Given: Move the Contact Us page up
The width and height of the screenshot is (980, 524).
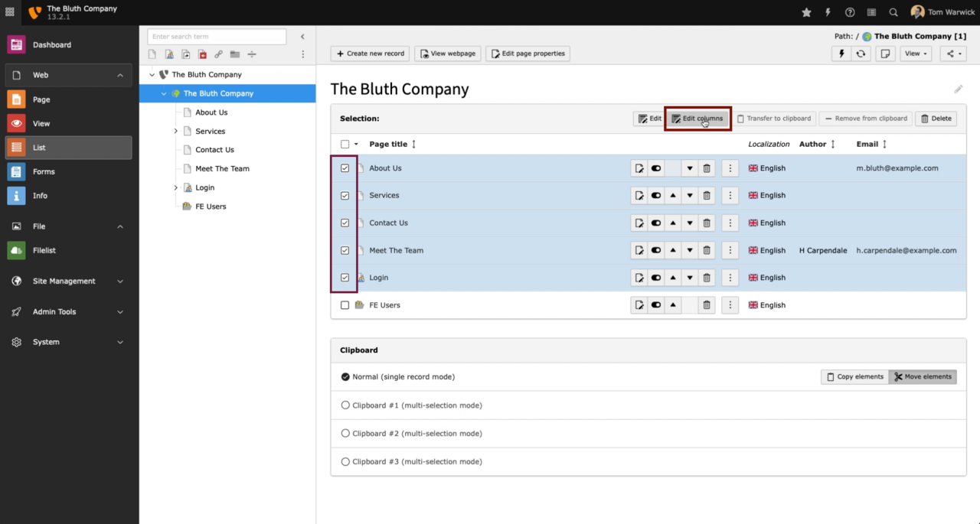Looking at the screenshot, I should [x=673, y=223].
